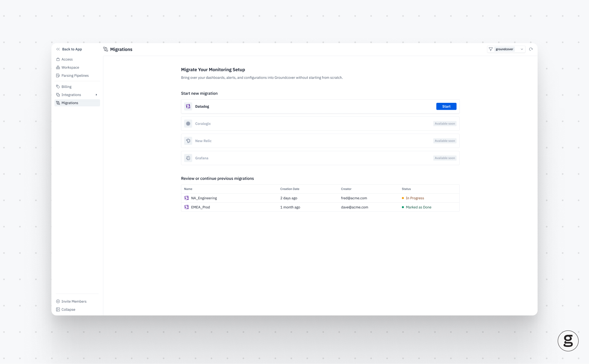Click the Marked as Done status
The image size is (589, 364).
click(417, 207)
